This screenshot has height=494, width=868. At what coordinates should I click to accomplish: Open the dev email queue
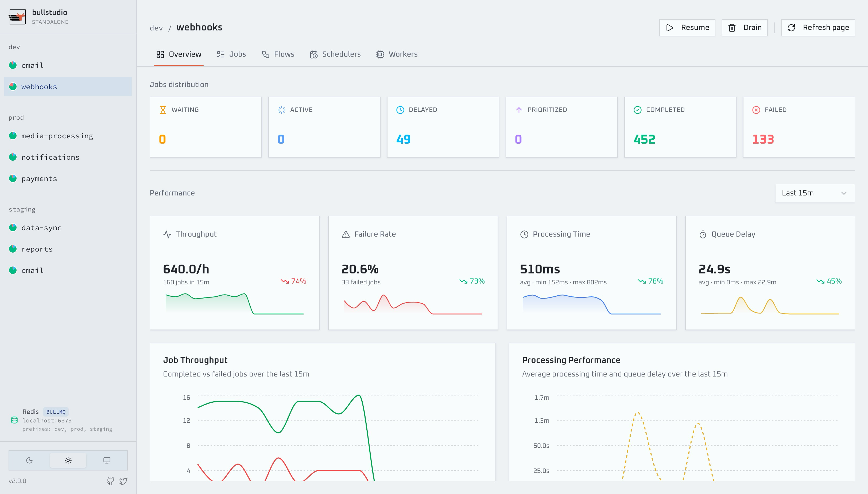[x=68, y=65]
